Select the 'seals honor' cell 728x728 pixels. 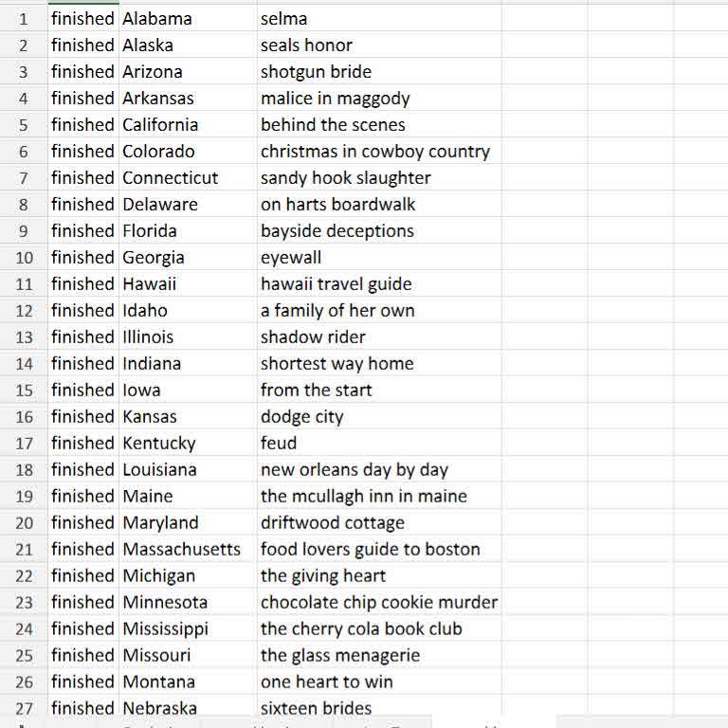click(x=306, y=45)
